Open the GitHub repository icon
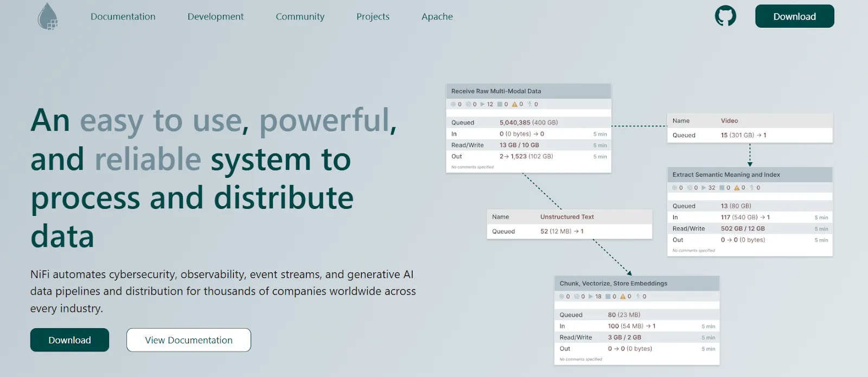Screen dimensions: 868x377 pyautogui.click(x=725, y=16)
